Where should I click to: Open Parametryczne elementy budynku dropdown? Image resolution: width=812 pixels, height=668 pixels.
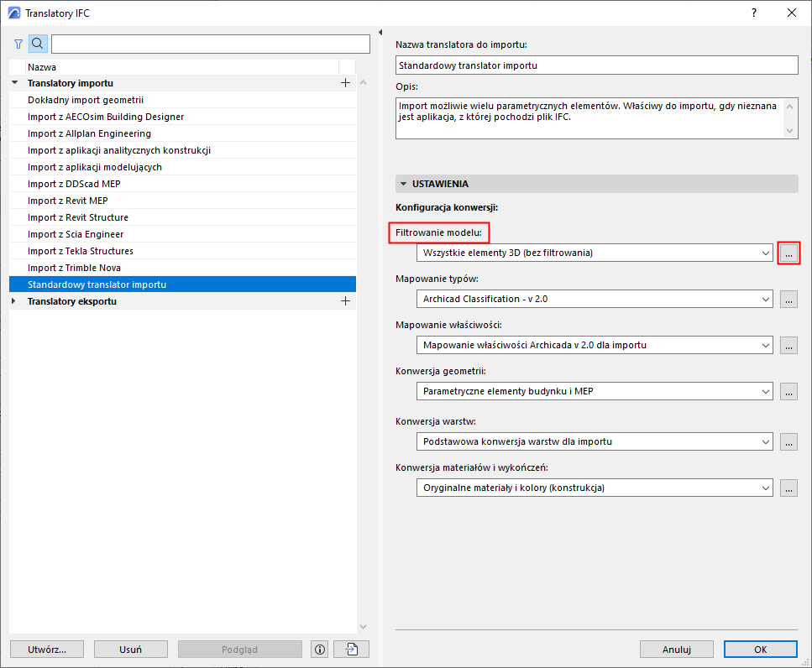595,391
